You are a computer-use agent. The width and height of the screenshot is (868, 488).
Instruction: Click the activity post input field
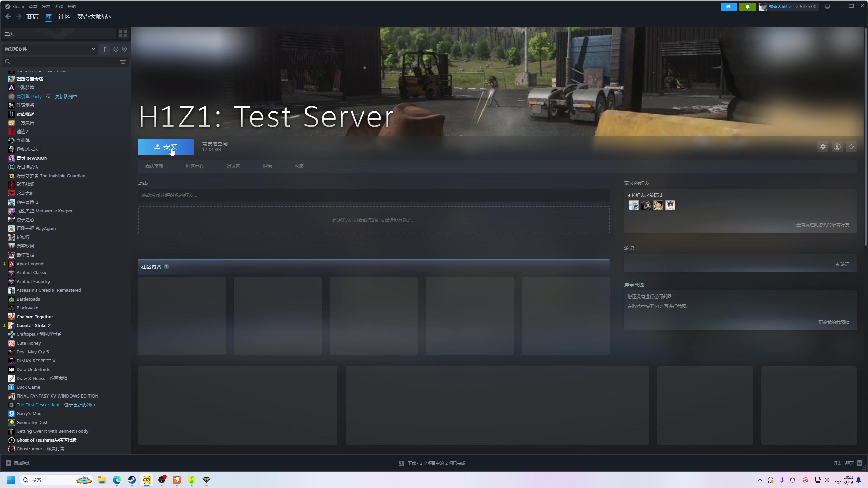click(x=374, y=195)
